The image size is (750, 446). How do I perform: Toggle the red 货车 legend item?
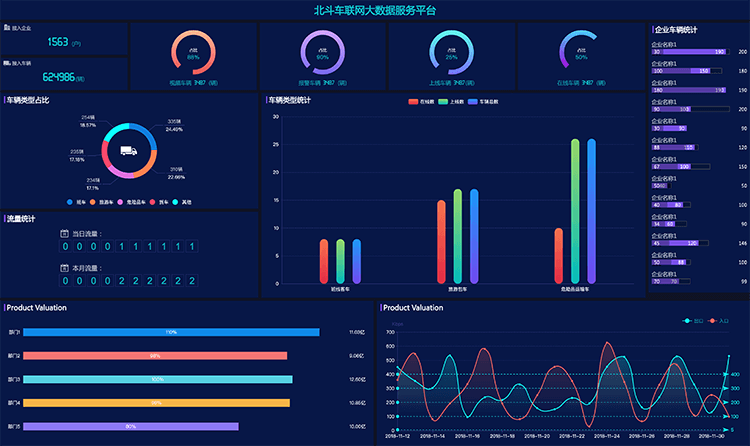pos(159,202)
